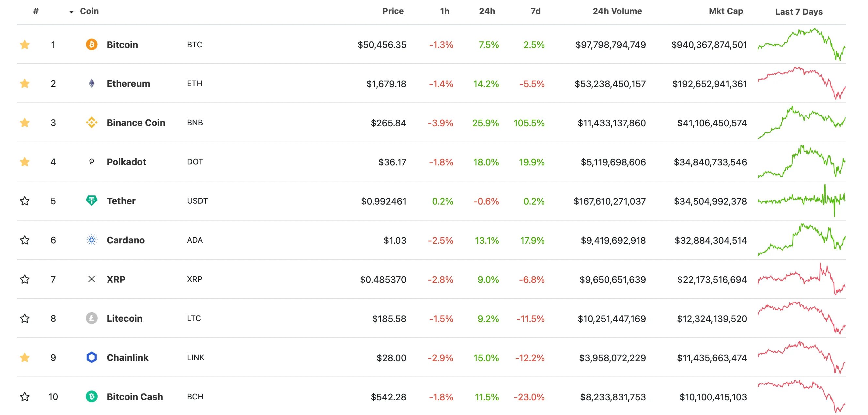Open Binance Coin's 7-day sparkline chart
The height and width of the screenshot is (415, 868).
click(x=801, y=123)
